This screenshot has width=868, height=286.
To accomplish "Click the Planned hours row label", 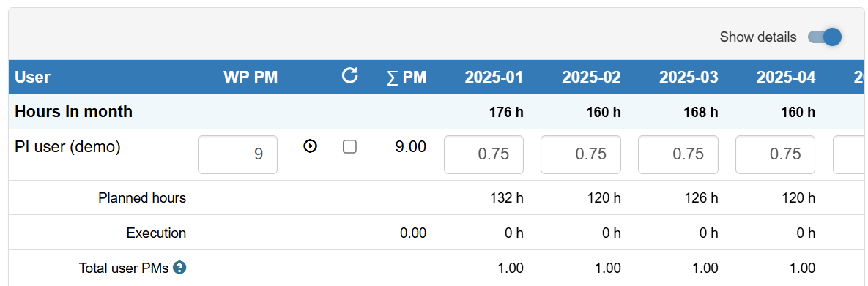I will click(142, 197).
